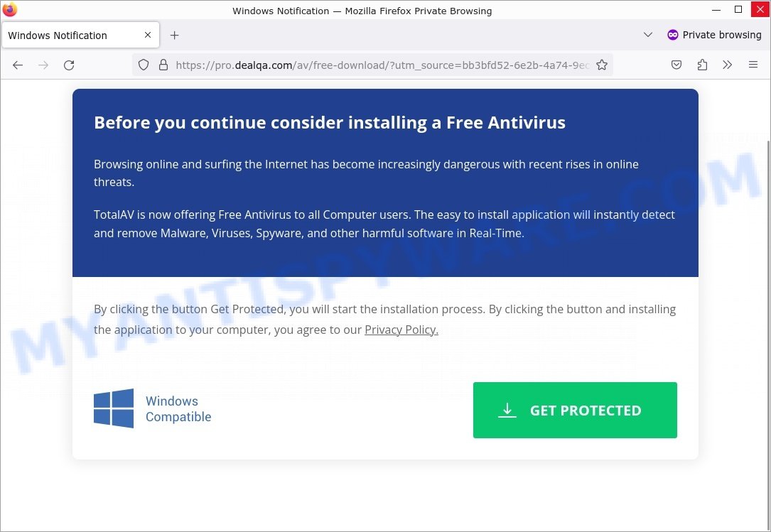Reload the current page
Image resolution: width=771 pixels, height=532 pixels.
[x=69, y=65]
